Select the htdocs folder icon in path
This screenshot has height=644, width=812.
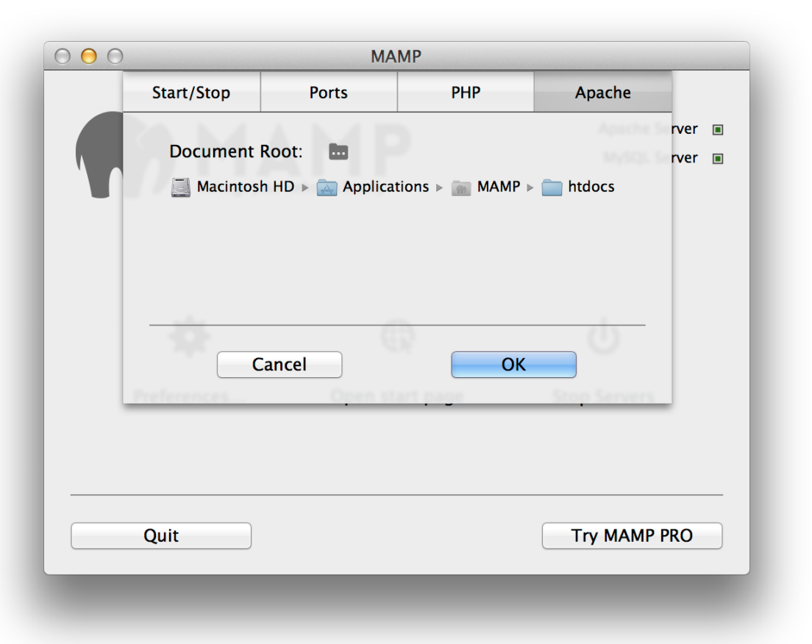coord(552,187)
